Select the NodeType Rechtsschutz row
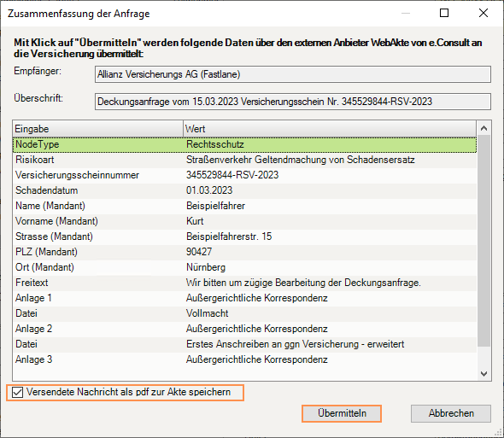The image size is (504, 438). [x=244, y=144]
